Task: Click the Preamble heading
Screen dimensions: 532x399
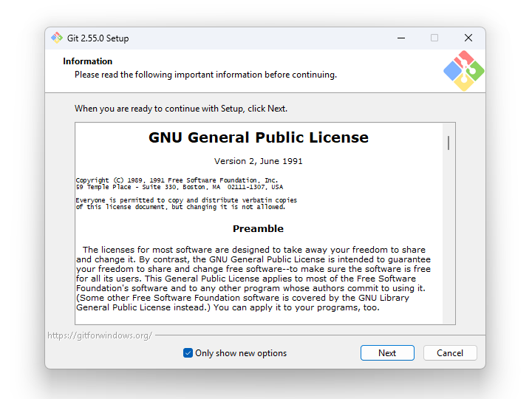Action: [258, 228]
